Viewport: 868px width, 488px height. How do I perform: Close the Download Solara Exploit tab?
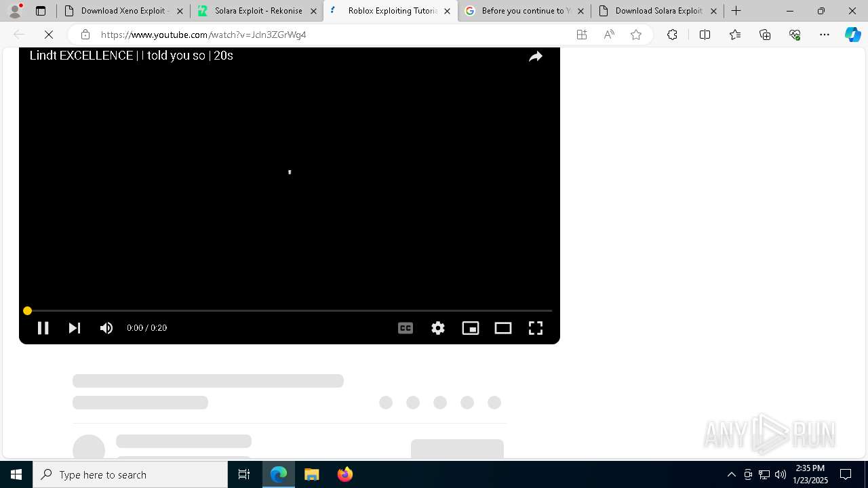[713, 11]
